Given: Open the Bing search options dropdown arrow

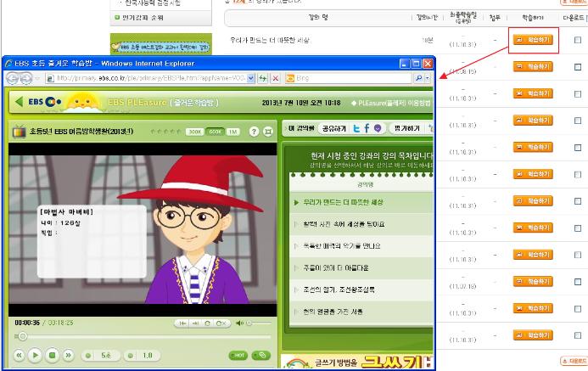Looking at the screenshot, I should [428, 78].
